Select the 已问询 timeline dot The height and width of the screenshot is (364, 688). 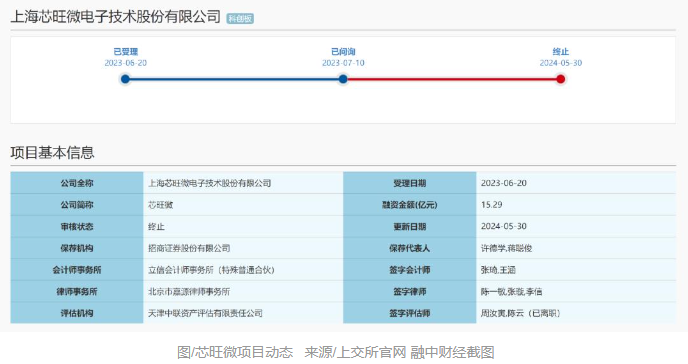pyautogui.click(x=343, y=79)
